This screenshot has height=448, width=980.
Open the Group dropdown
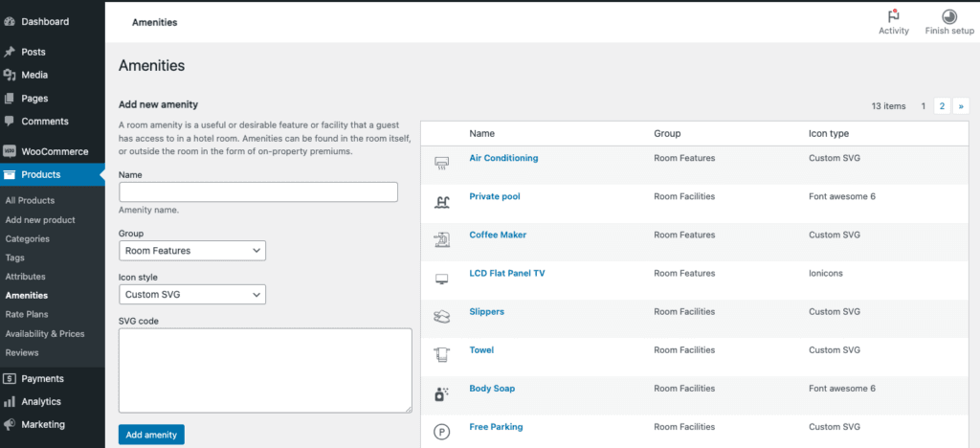(192, 251)
